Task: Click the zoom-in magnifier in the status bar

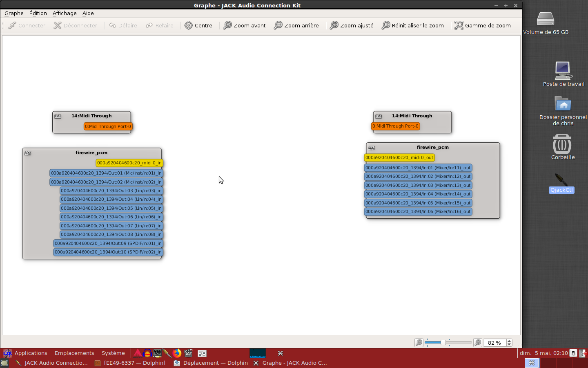Action: [478, 343]
